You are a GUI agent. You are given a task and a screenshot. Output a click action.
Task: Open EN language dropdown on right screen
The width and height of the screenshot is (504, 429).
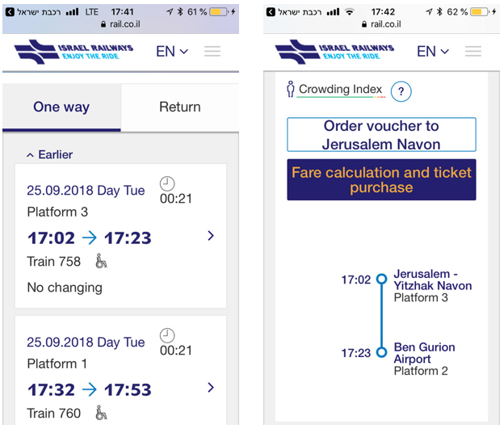pos(433,52)
